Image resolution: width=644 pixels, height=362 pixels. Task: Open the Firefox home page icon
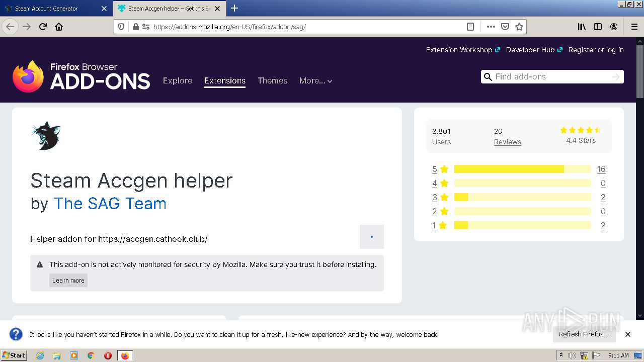(59, 27)
